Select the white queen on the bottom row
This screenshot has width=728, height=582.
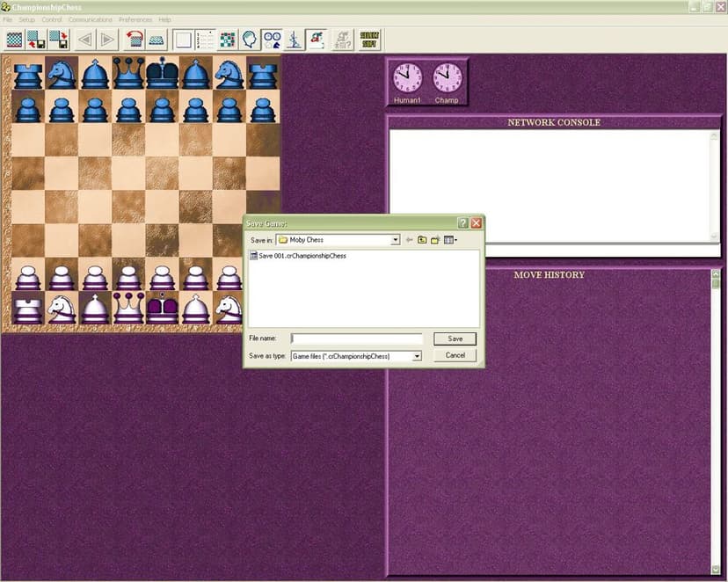(x=128, y=308)
